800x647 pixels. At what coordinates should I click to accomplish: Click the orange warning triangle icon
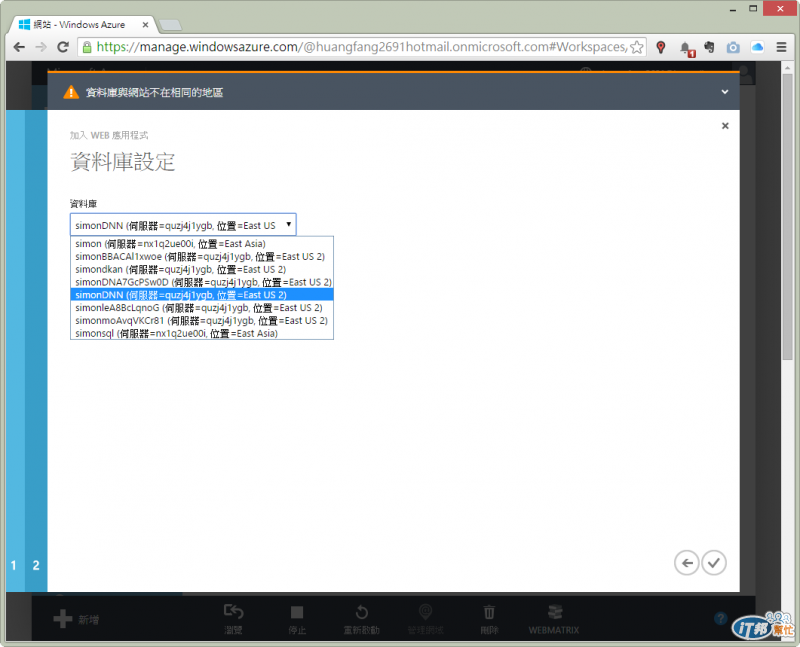click(71, 92)
